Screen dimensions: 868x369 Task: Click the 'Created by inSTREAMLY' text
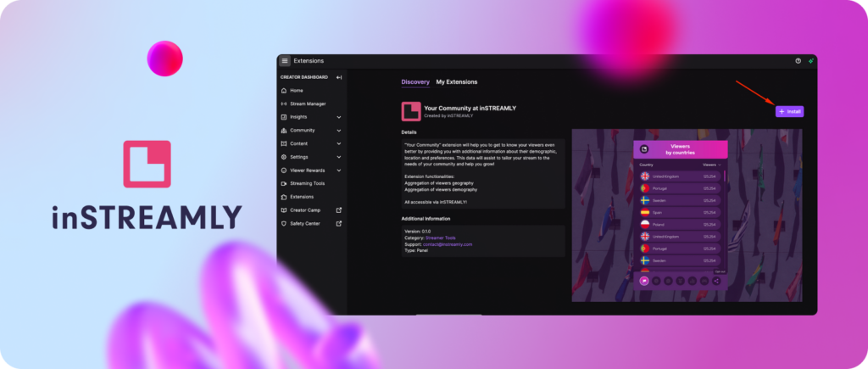(x=448, y=116)
